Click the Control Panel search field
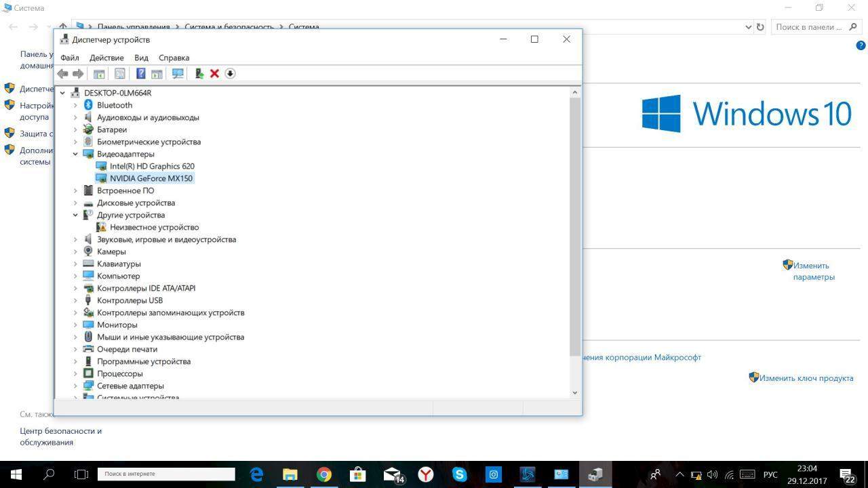 click(815, 27)
